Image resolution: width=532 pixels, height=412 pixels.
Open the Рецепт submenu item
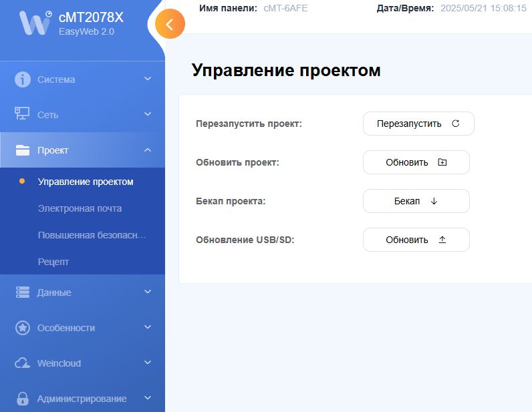coord(53,262)
